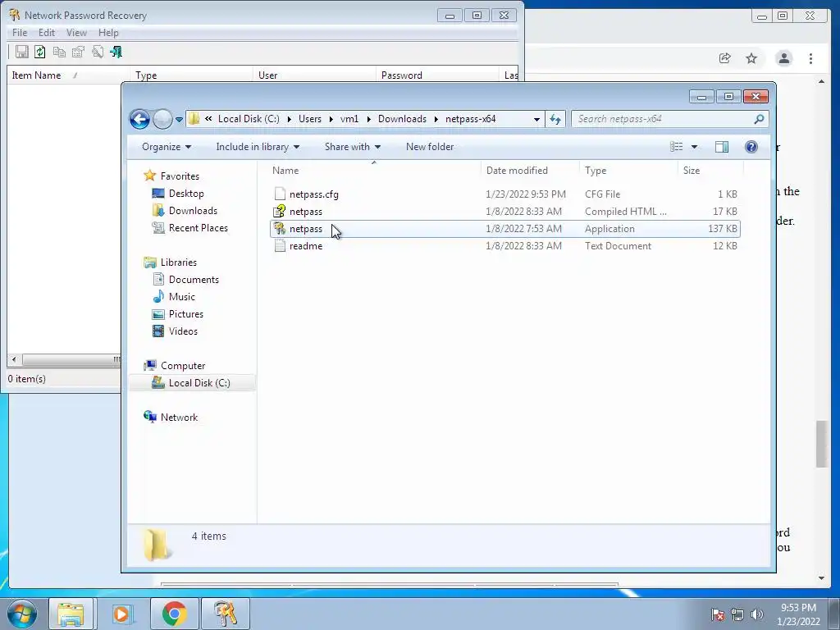Open Favorites in navigation pane
Viewport: 840px width, 630px height.
click(x=180, y=176)
